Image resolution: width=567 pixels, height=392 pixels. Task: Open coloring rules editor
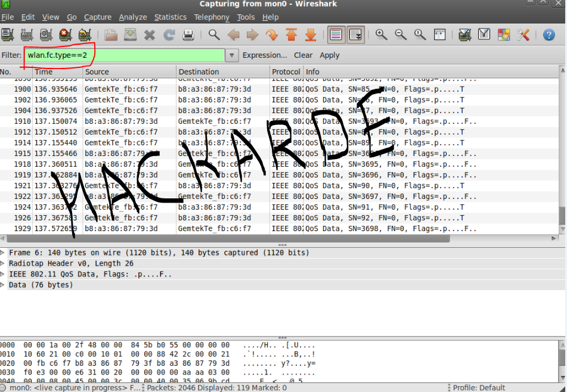click(503, 35)
